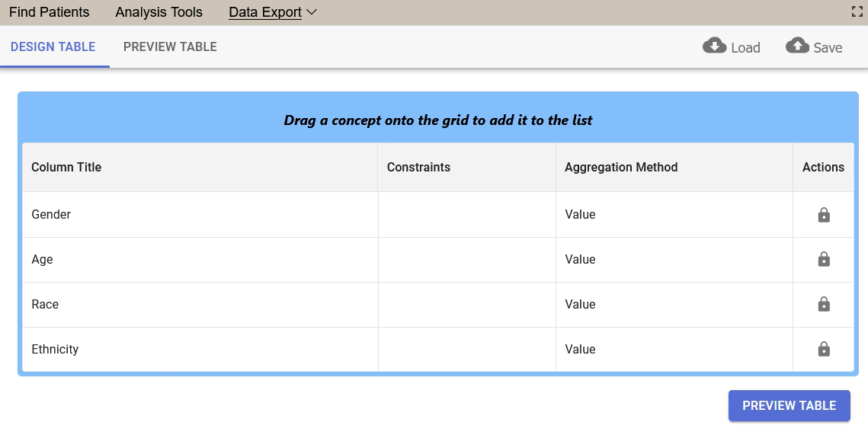The image size is (868, 432).
Task: Click the lock icon in Age row
Action: (823, 260)
